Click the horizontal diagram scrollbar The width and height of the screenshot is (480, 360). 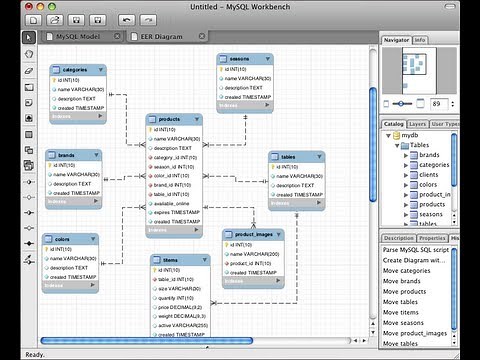click(x=147, y=341)
